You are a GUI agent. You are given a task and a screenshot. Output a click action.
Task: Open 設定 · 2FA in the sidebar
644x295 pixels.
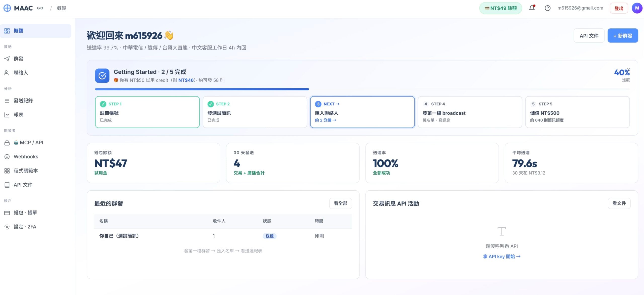coord(36,227)
